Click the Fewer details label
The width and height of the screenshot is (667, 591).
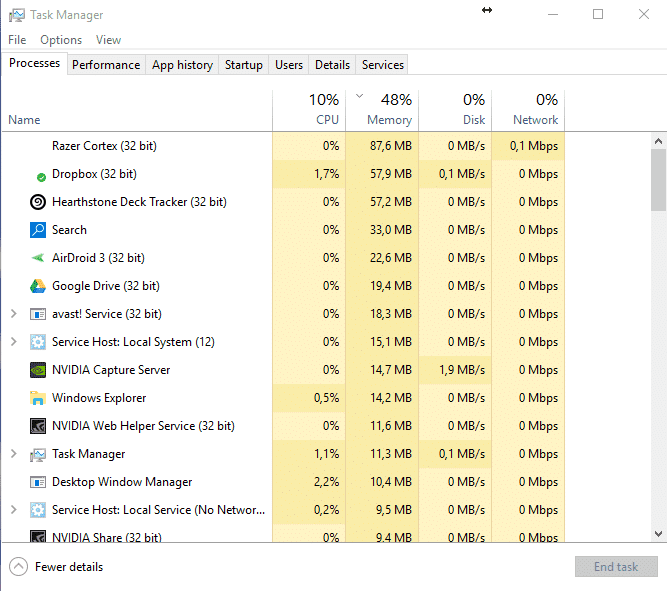69,567
